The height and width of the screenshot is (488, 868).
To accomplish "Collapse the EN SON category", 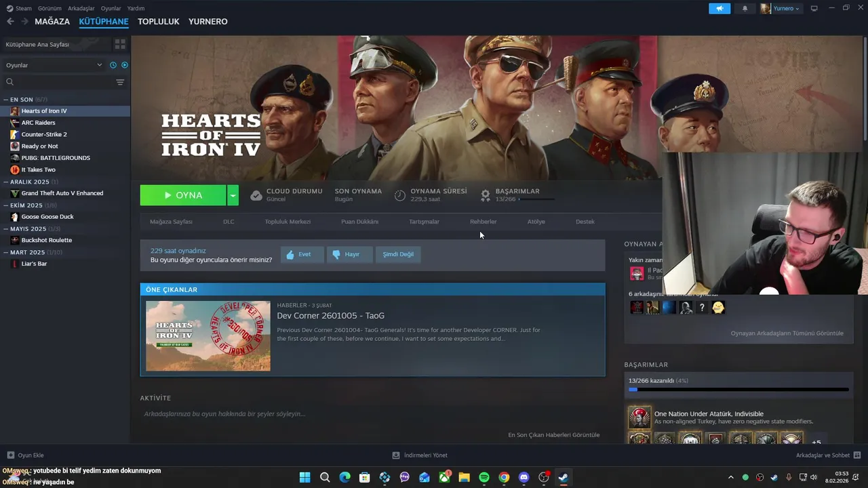I will 7,100.
